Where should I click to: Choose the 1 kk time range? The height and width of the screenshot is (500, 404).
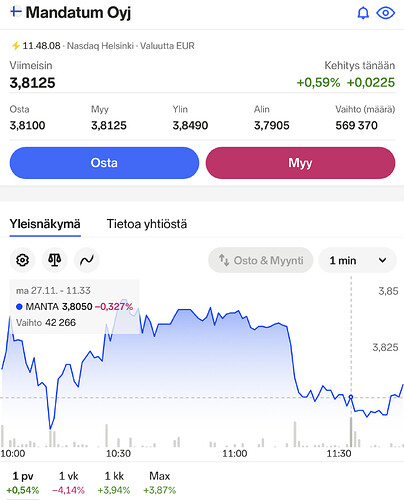point(114,483)
